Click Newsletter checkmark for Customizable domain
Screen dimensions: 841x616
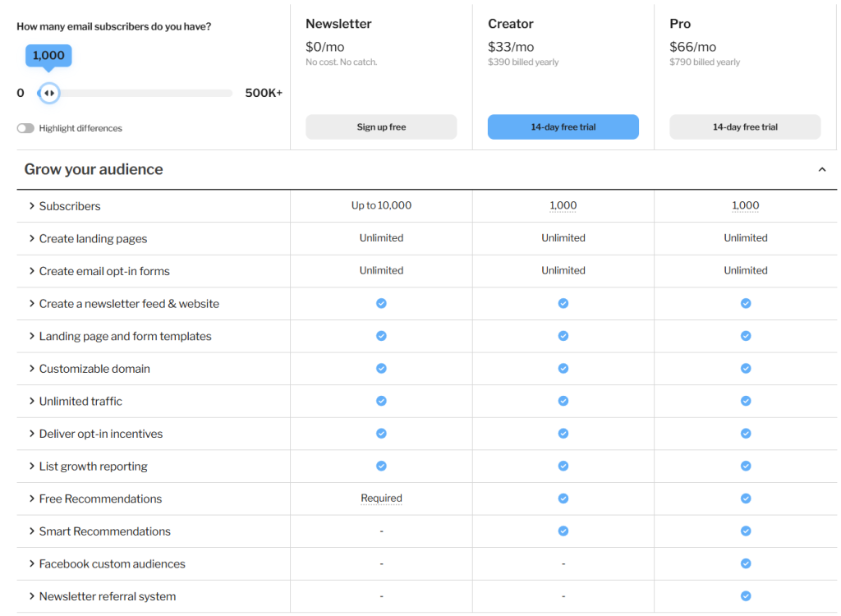point(381,369)
